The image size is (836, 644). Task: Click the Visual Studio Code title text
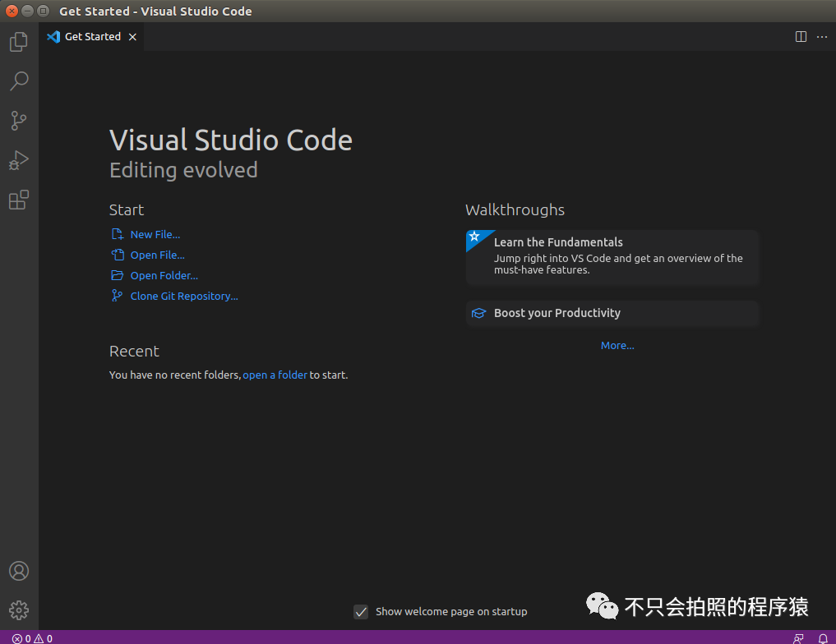[231, 140]
